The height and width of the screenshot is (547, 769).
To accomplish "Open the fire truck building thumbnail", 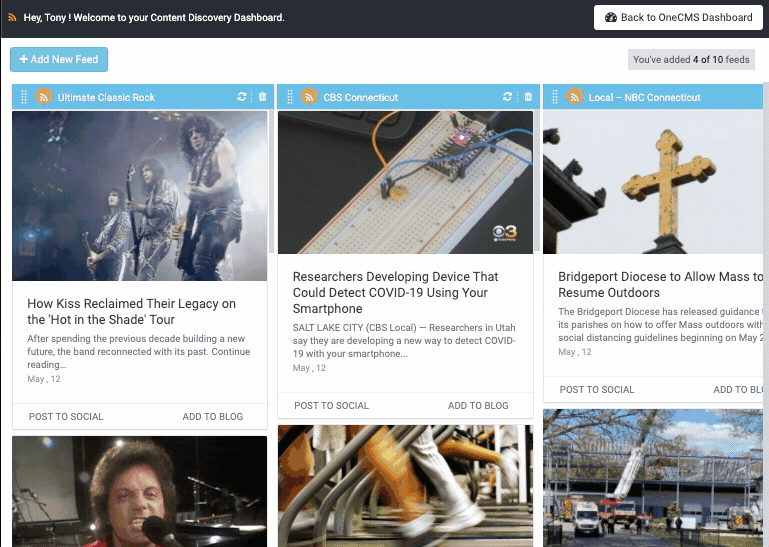I will (x=653, y=478).
